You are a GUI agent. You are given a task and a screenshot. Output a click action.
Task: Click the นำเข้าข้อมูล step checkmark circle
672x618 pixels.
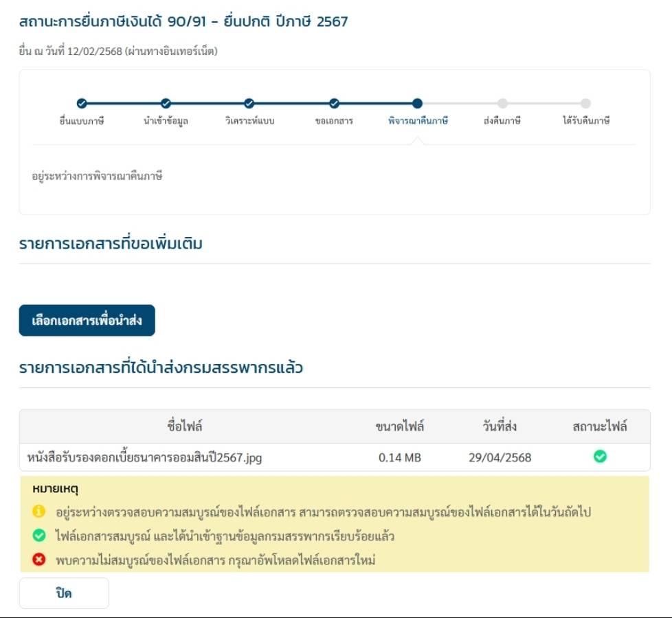166,103
